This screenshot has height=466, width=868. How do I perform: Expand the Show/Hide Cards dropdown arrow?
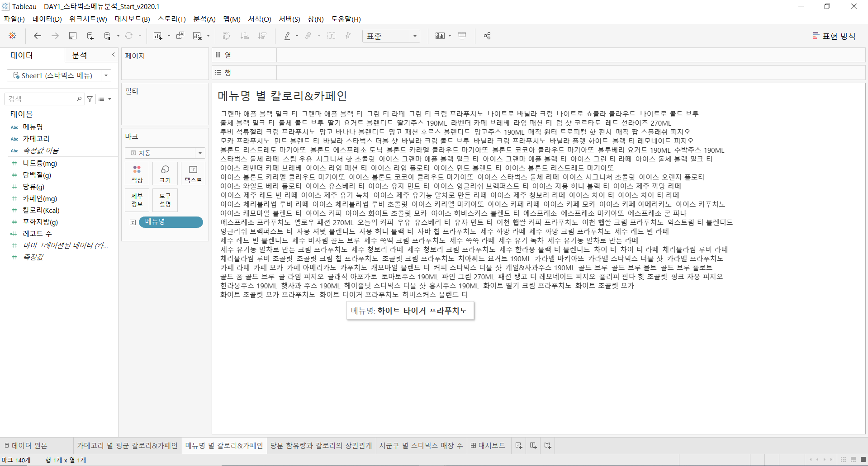click(x=450, y=36)
